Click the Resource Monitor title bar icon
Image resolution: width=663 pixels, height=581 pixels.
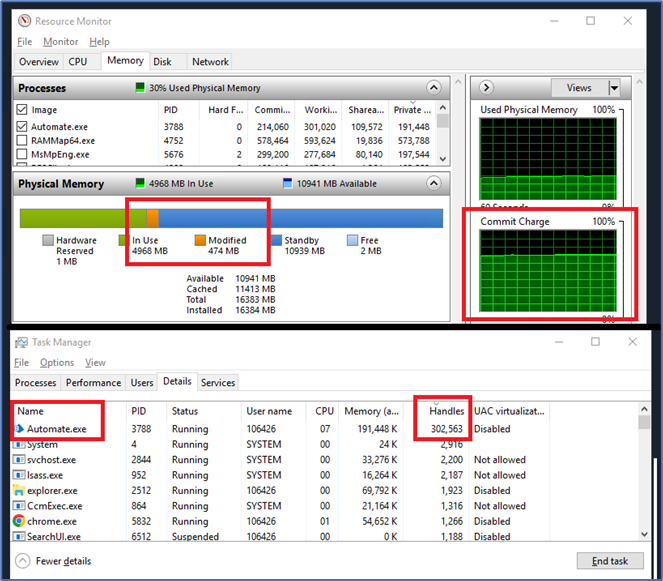click(x=25, y=21)
